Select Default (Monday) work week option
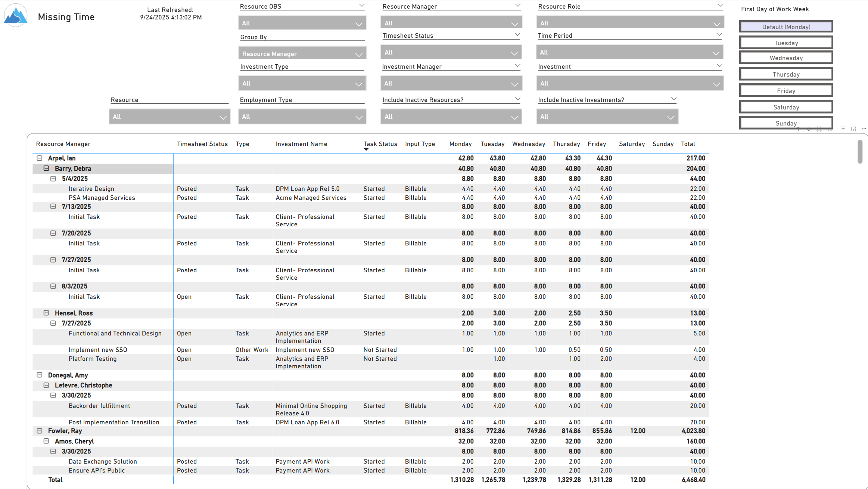This screenshot has width=868, height=489. 786,27
